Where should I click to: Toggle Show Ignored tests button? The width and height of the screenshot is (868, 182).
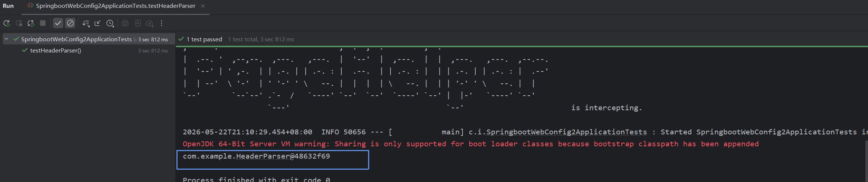(x=70, y=23)
